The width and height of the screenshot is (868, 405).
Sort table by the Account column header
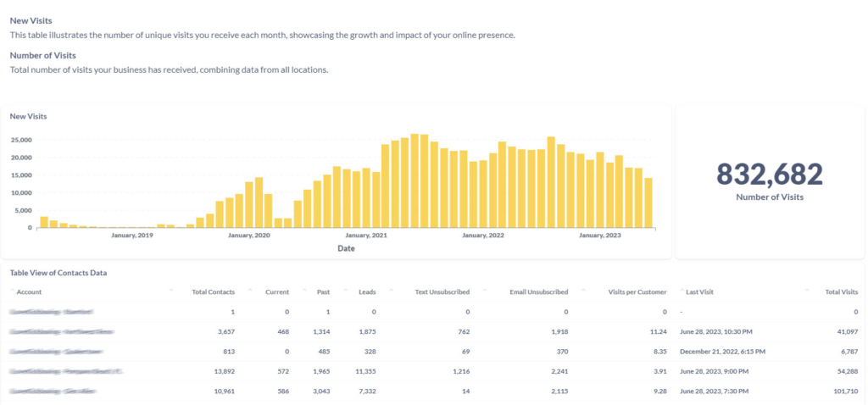[29, 292]
